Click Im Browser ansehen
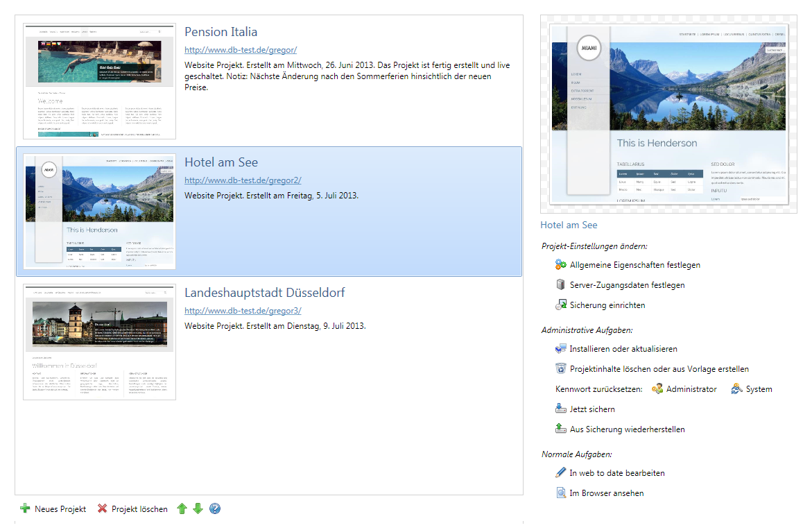Screen dimensions: 812x530 click(606, 493)
